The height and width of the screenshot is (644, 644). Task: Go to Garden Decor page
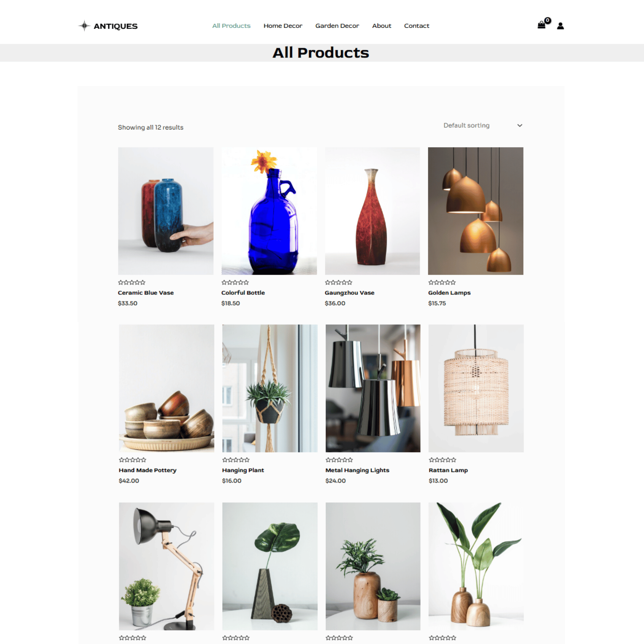[x=337, y=26]
